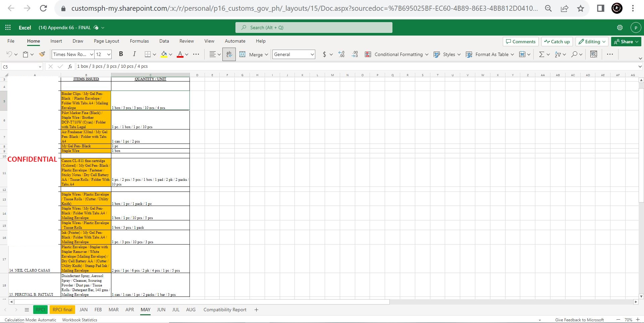Screen dimensions: 644x323
Task: Click the zoom out minus button
Action: click(x=618, y=320)
